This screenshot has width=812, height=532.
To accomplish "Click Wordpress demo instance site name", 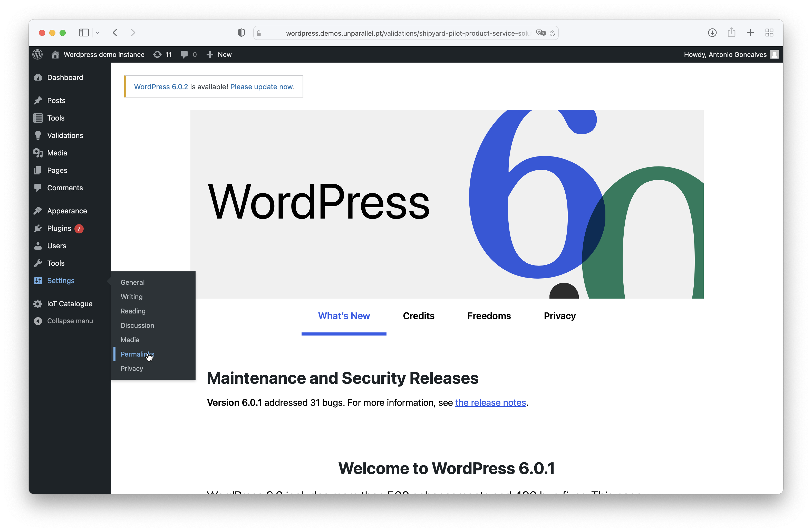I will [x=104, y=55].
